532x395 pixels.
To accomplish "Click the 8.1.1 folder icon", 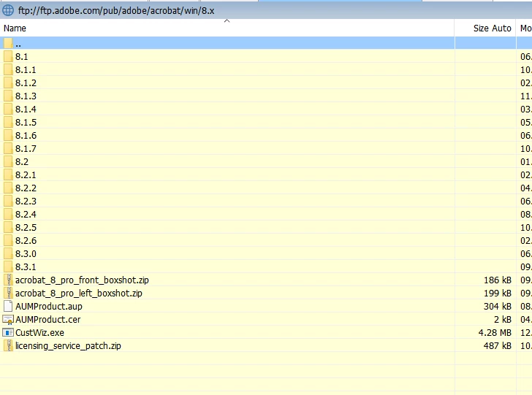I will click(x=8, y=69).
